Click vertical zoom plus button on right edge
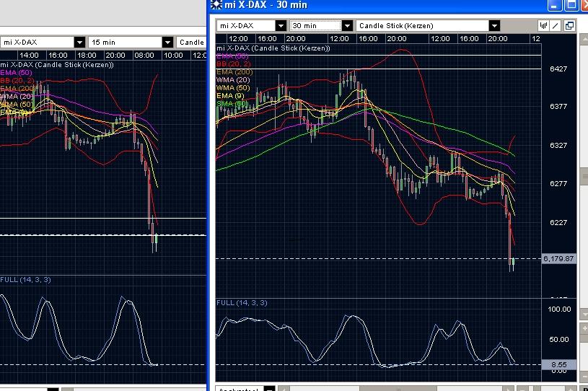 coord(584,328)
